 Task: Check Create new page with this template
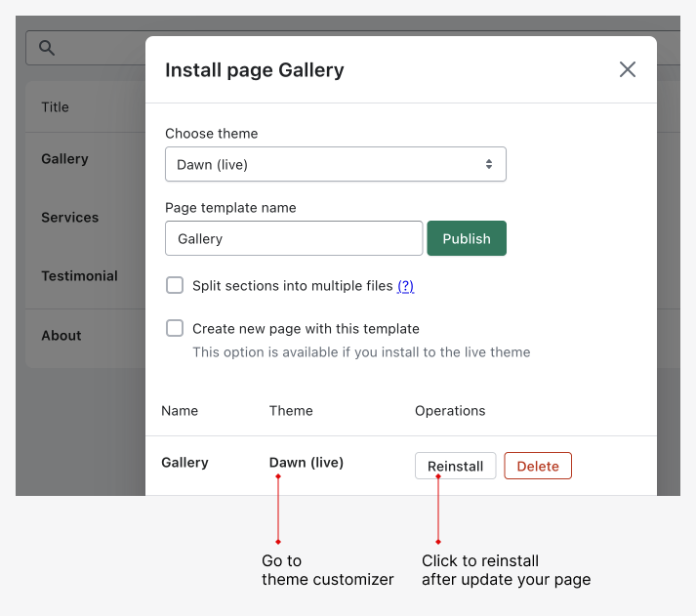[x=175, y=328]
